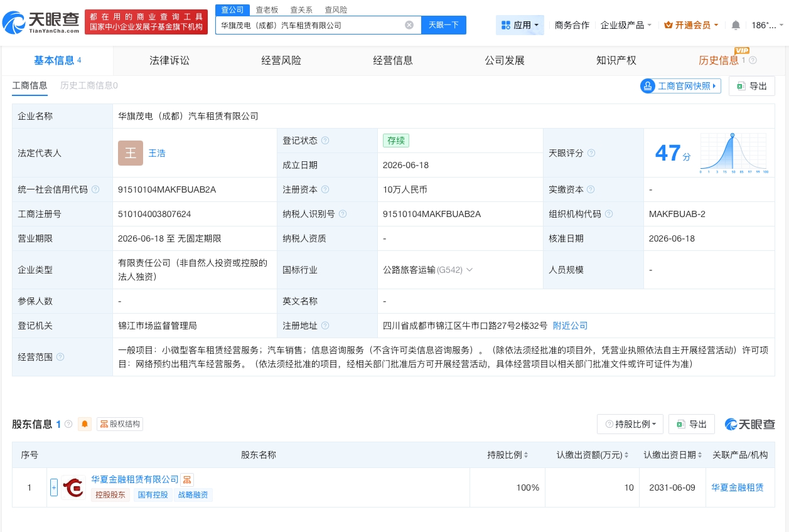Click the 国有控股 tag

click(x=153, y=495)
